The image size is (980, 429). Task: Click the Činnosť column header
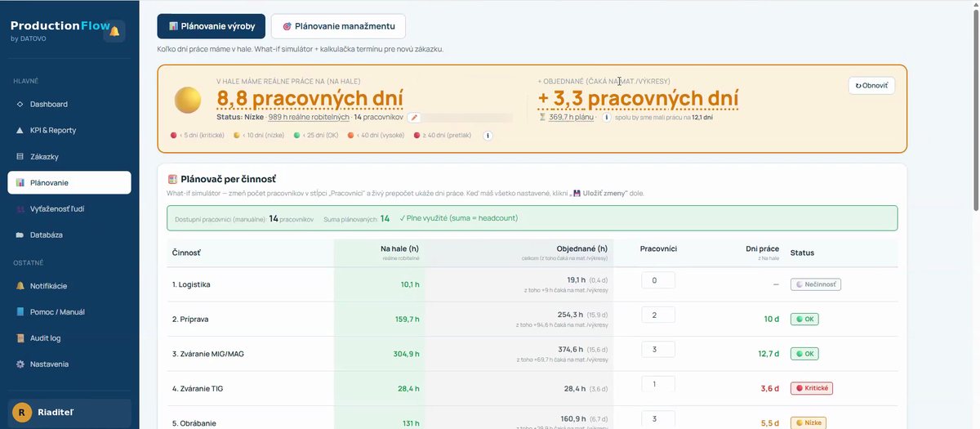coord(186,252)
